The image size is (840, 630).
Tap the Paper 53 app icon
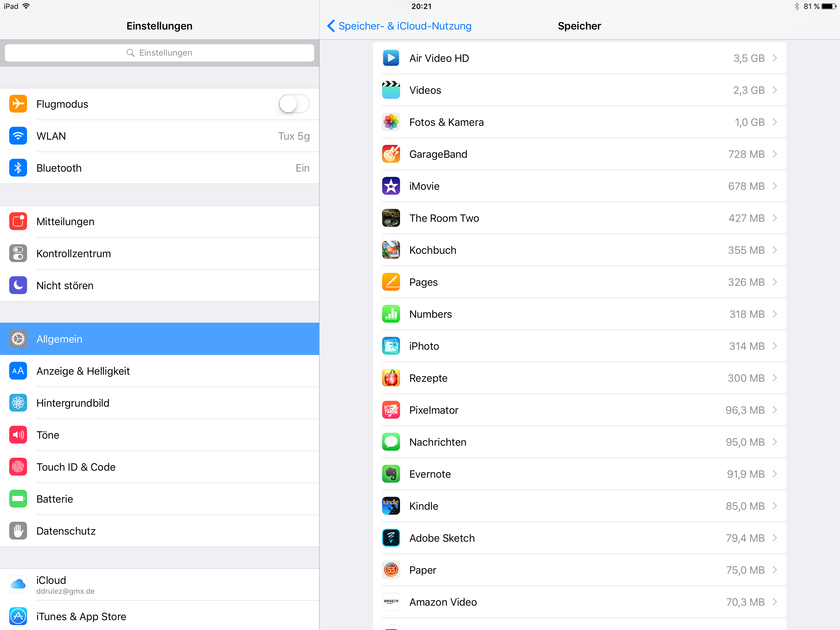(x=391, y=570)
